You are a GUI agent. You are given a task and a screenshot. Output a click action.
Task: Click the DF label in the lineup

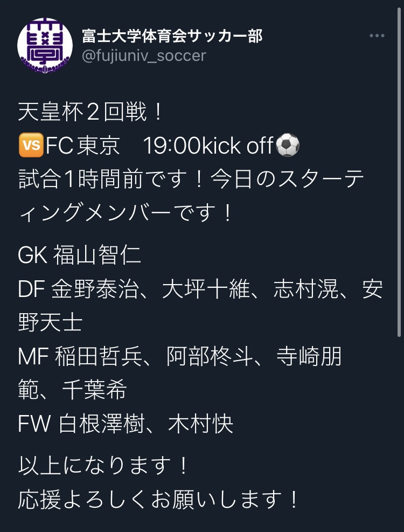(32, 289)
